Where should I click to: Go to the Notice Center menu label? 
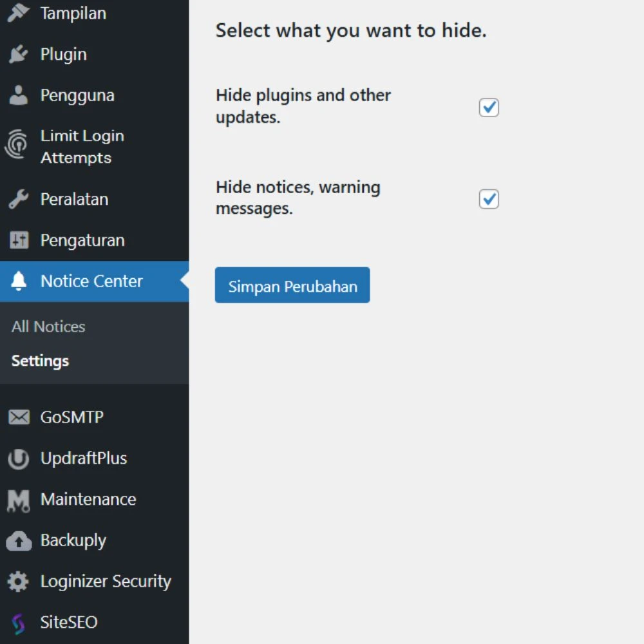click(x=91, y=281)
